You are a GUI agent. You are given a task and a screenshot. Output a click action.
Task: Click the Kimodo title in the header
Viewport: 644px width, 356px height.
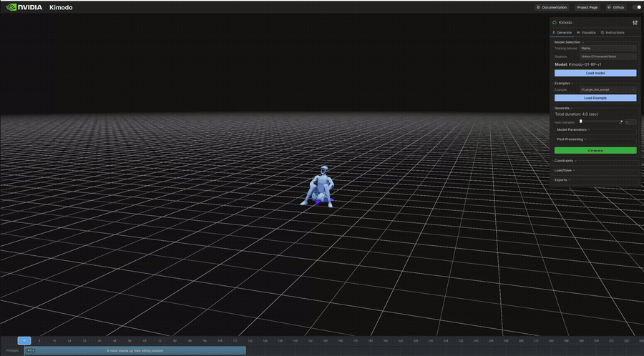(x=61, y=7)
